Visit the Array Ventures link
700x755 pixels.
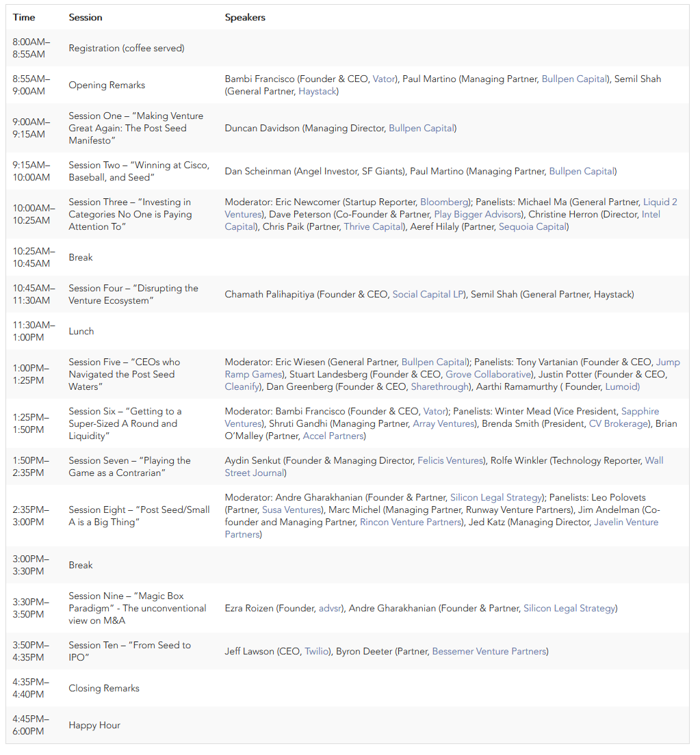click(443, 424)
